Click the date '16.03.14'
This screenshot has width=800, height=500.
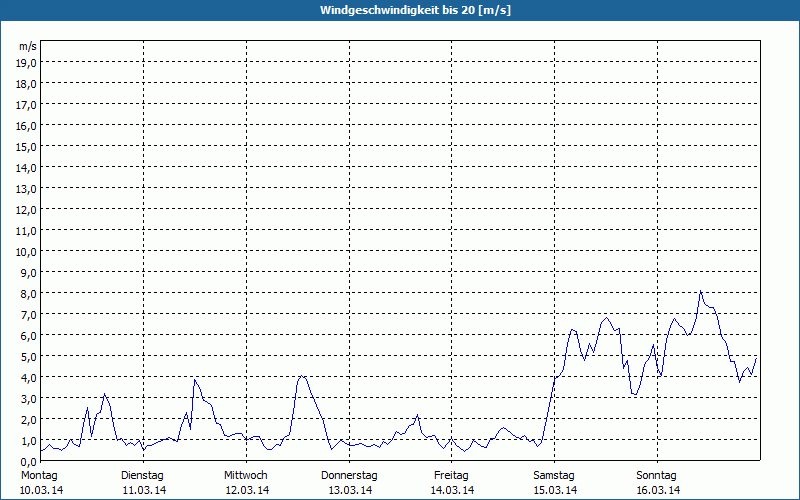[658, 490]
